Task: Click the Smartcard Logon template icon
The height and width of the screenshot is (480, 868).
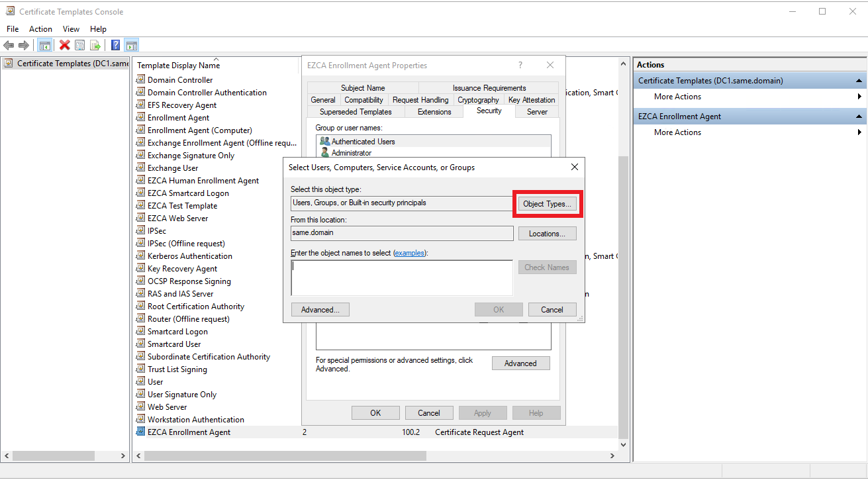Action: pos(140,331)
